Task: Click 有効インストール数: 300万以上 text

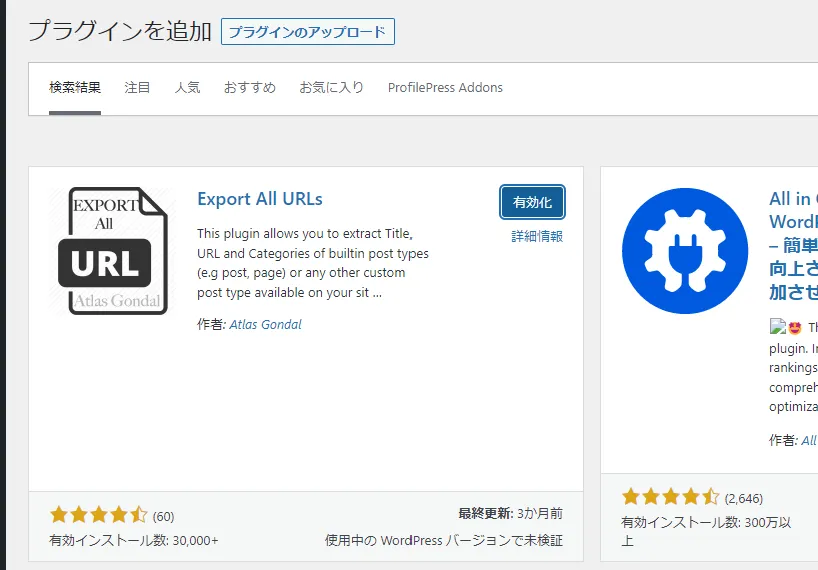Action: tap(706, 531)
